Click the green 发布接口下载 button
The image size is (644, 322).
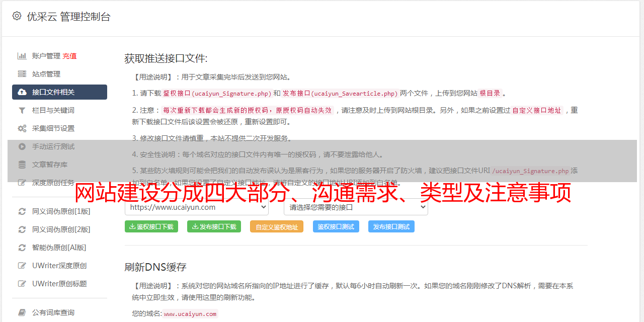click(214, 226)
